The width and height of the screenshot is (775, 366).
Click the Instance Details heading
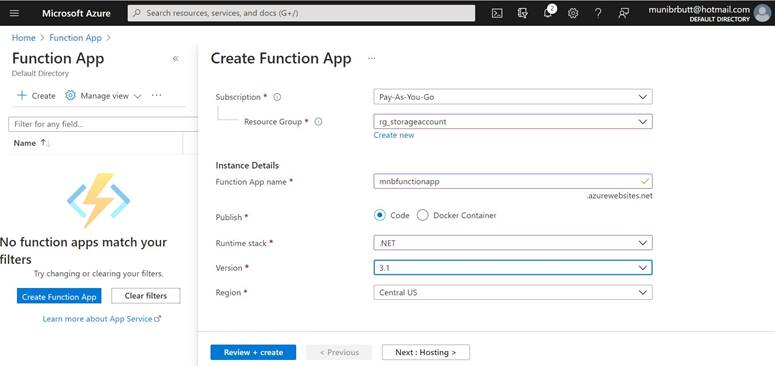pyautogui.click(x=247, y=165)
